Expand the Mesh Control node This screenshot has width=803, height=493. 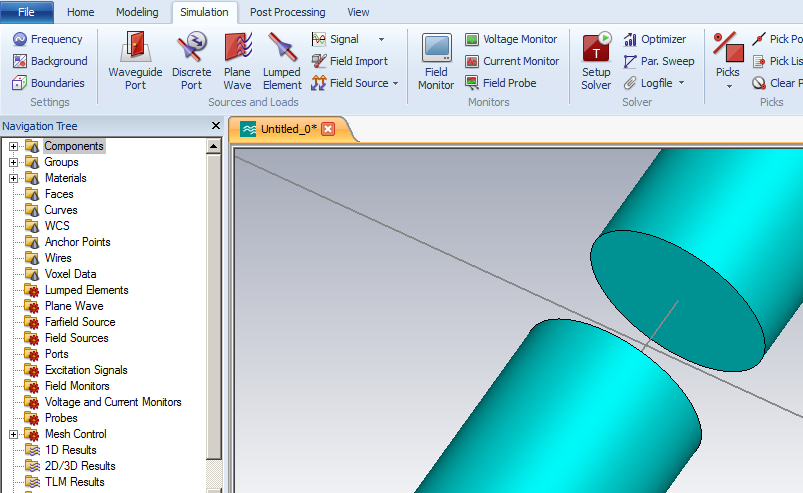pos(14,434)
